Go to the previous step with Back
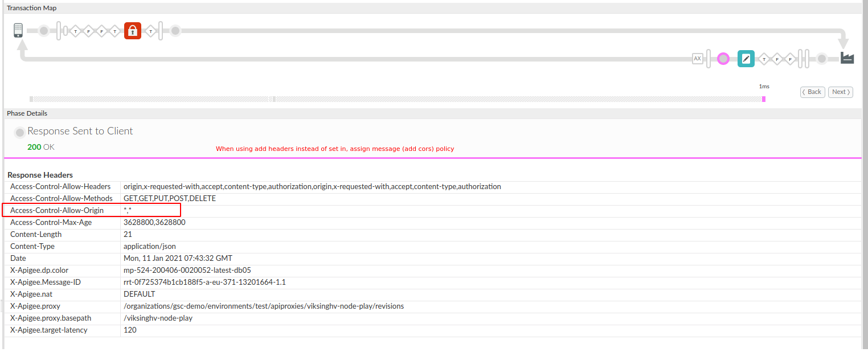This screenshot has width=868, height=352. click(x=812, y=92)
